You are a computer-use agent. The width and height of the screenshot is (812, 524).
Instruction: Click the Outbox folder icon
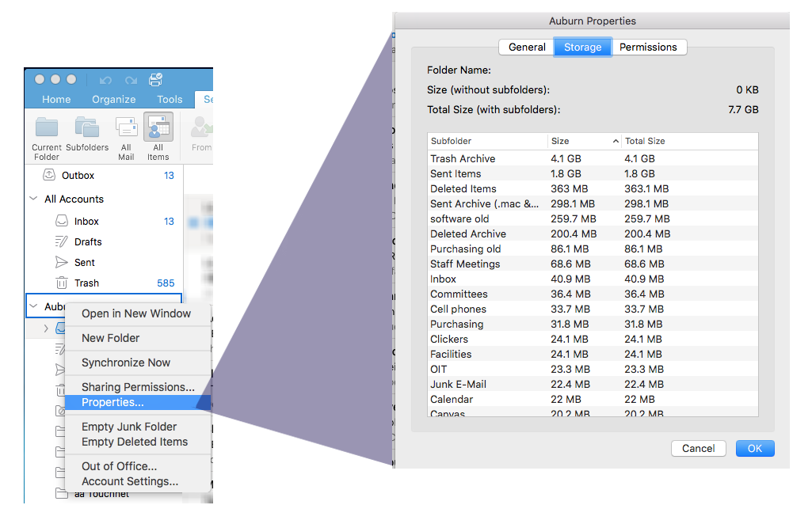tap(49, 175)
